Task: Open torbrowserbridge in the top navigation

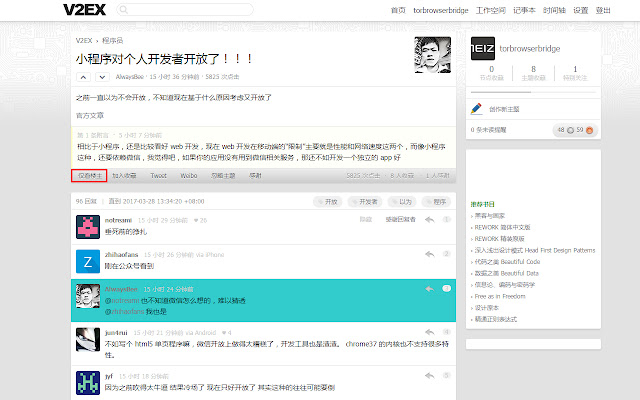Action: tap(440, 10)
